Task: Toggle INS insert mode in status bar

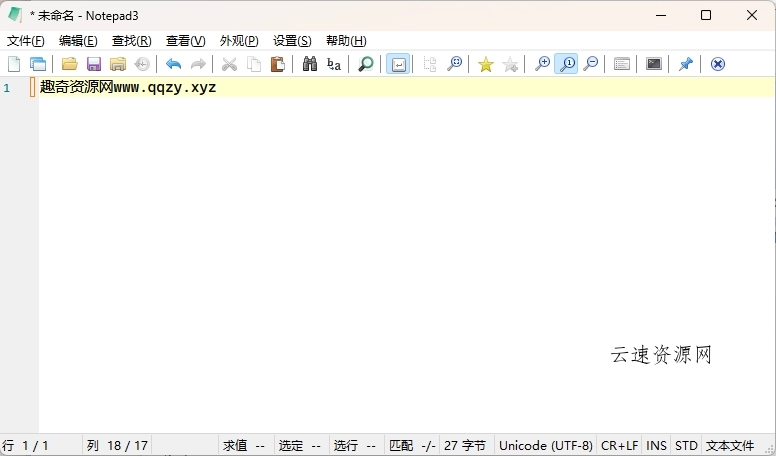Action: pos(657,446)
